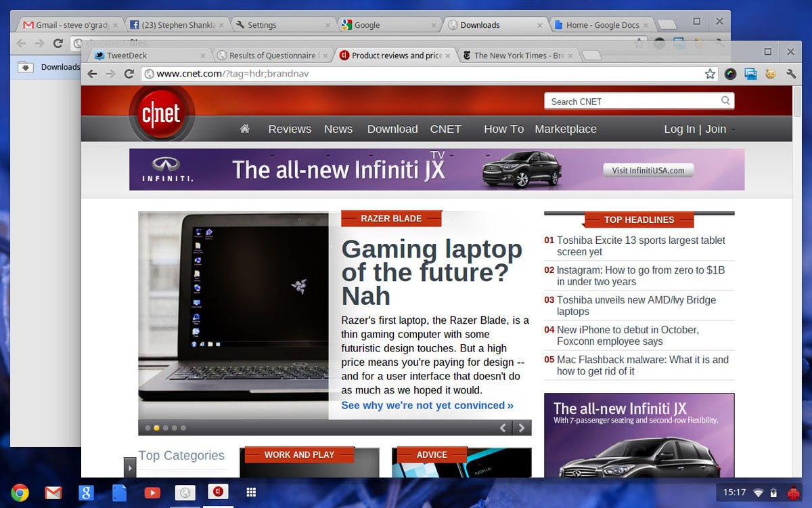Click the magnifier in the Search CNET box
Viewport: 812px width, 508px height.
[725, 100]
